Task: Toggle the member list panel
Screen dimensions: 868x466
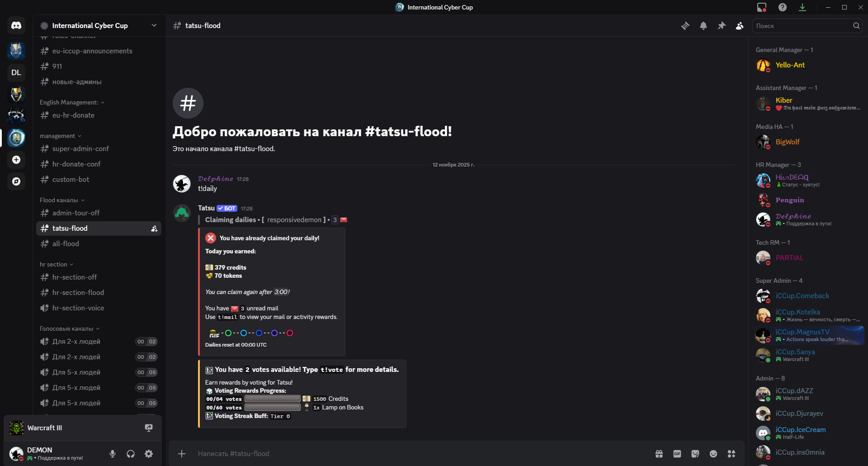Action: (x=740, y=26)
